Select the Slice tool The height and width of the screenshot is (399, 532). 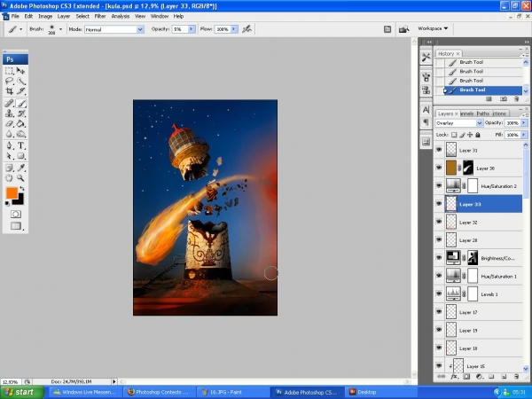click(20, 91)
